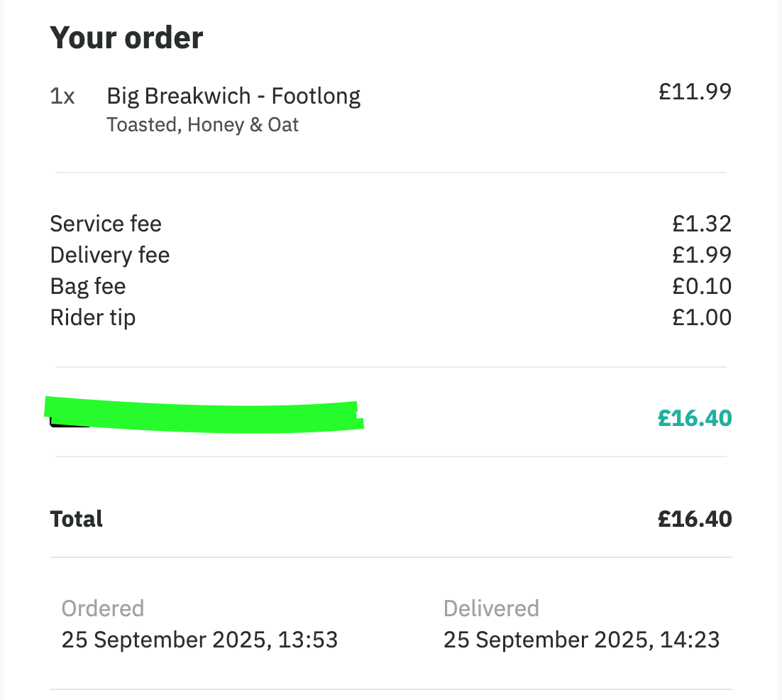The image size is (782, 700).
Task: Click the Delivery fee label
Action: pos(110,255)
